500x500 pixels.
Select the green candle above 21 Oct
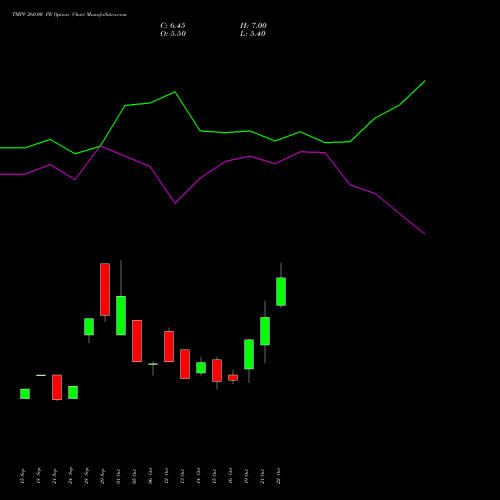pyautogui.click(x=265, y=331)
